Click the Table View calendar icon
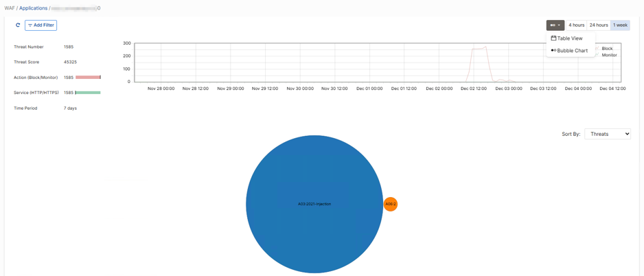Viewport: 644px width, 276px height. pos(553,38)
